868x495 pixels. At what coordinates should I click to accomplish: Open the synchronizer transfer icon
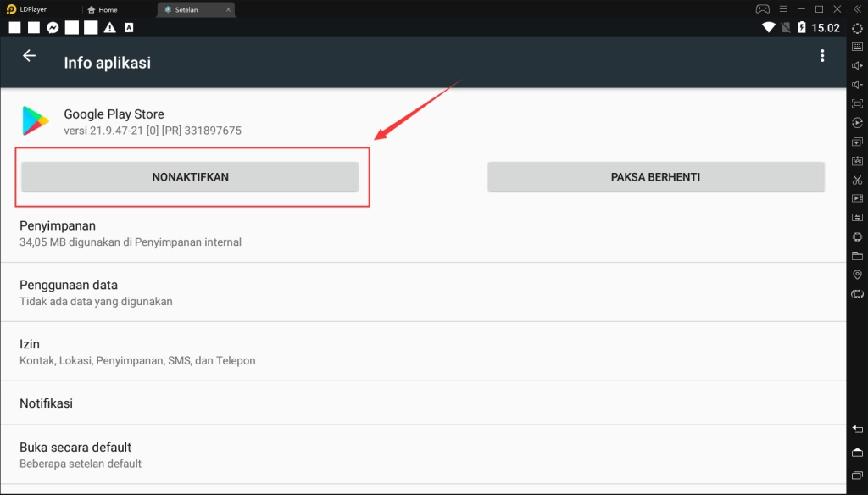(x=857, y=218)
